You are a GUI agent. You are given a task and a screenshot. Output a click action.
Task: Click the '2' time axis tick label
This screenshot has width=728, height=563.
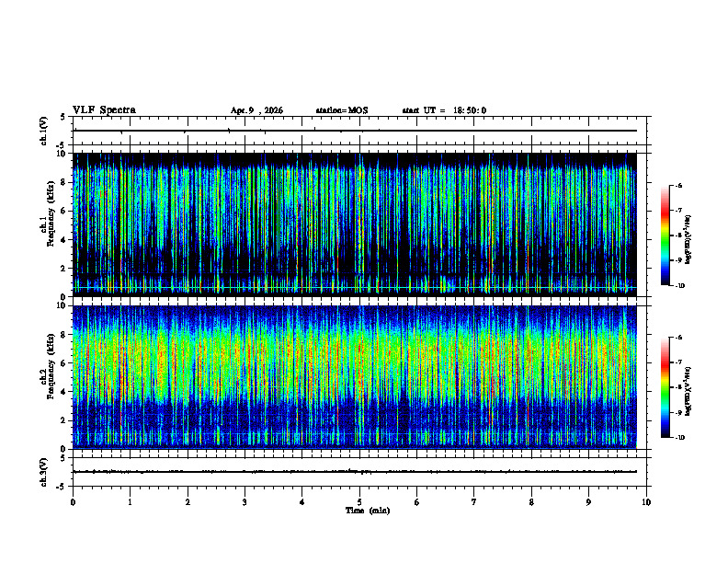[188, 502]
